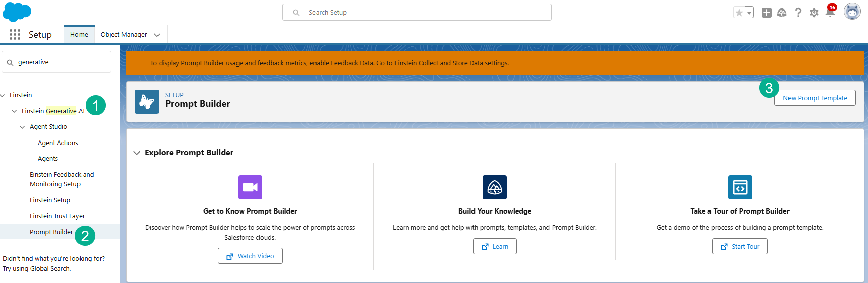Follow the Go to Einstein Collect and Store Data settings link

[x=442, y=63]
